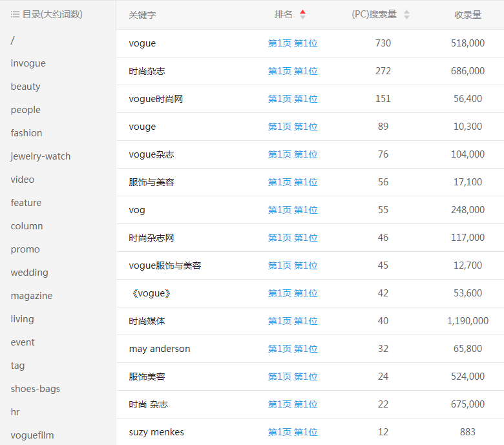Sort by (PC)搜索量 using the arrow icon
The width and height of the screenshot is (504, 445).
click(406, 14)
